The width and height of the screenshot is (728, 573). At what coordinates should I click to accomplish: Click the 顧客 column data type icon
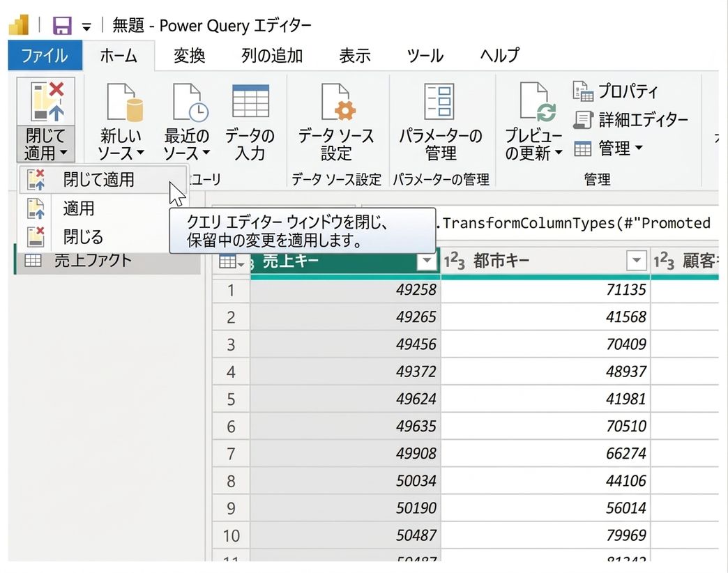pos(664,261)
